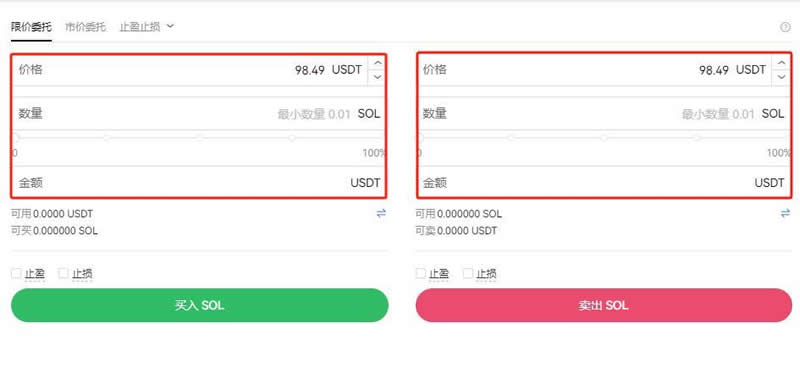Increase the sell price with up arrow
This screenshot has width=800, height=384.
point(781,63)
